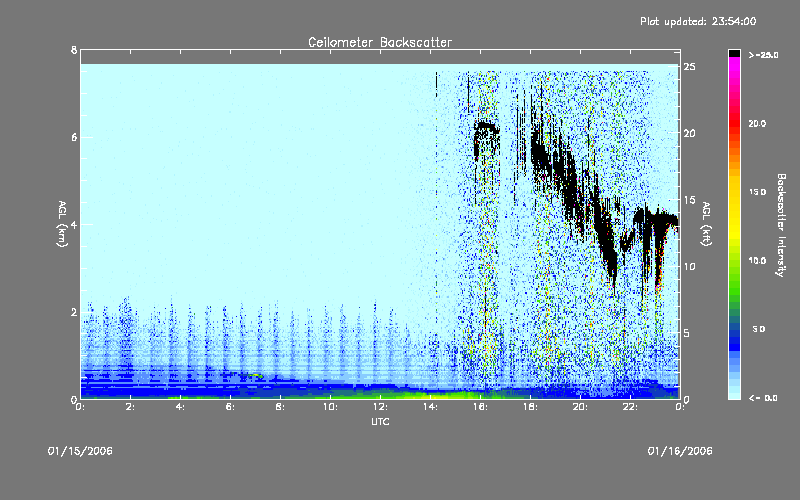The image size is (800, 500).
Task: Click the '20' tick on kft axis
Action: [690, 133]
